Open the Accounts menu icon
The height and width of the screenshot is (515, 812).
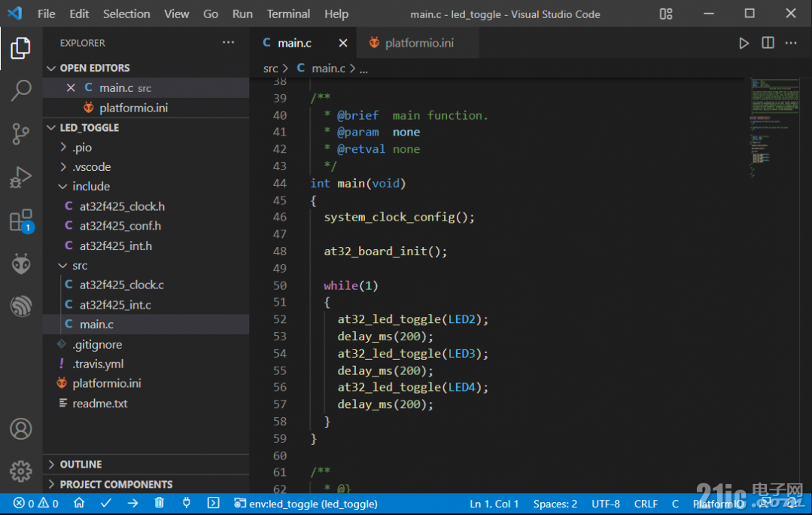pos(21,429)
